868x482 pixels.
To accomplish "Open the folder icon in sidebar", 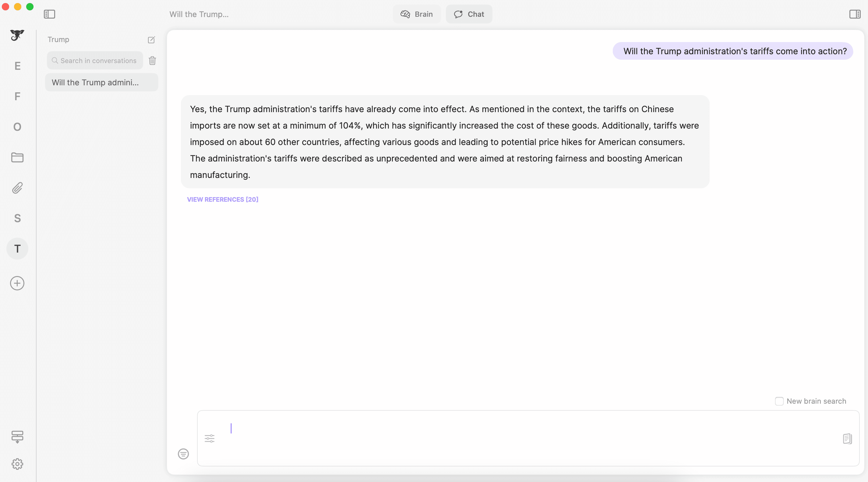I will point(17,158).
